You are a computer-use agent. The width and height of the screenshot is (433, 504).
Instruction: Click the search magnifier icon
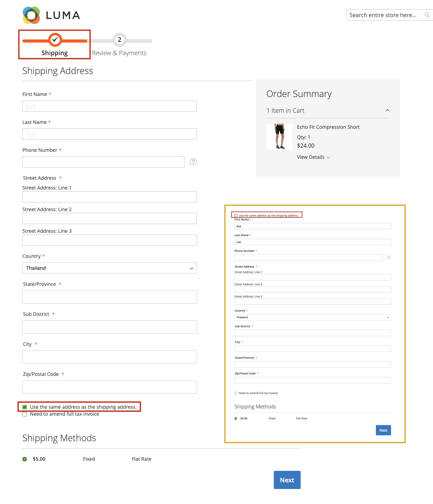coord(427,15)
